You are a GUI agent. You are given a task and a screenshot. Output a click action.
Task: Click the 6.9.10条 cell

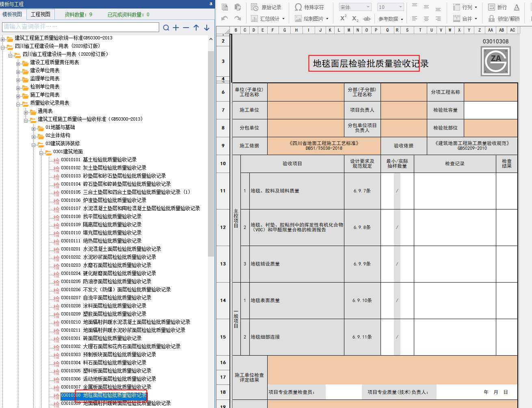(362, 300)
